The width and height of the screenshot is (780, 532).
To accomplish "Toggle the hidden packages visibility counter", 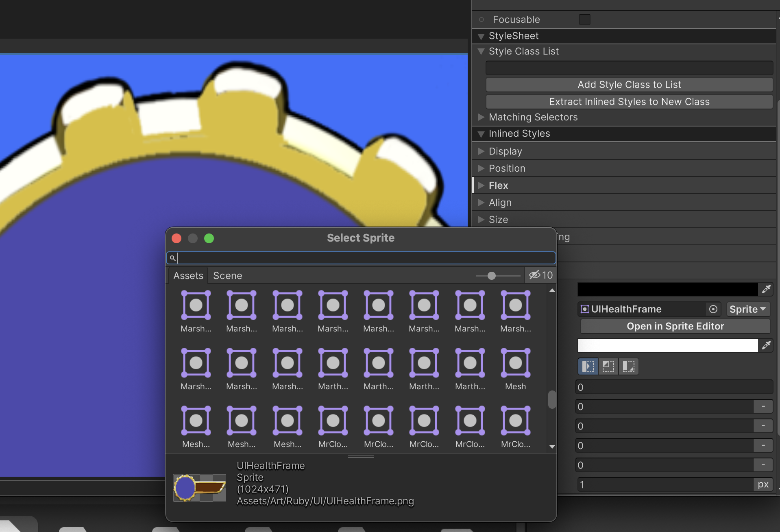I will (540, 275).
